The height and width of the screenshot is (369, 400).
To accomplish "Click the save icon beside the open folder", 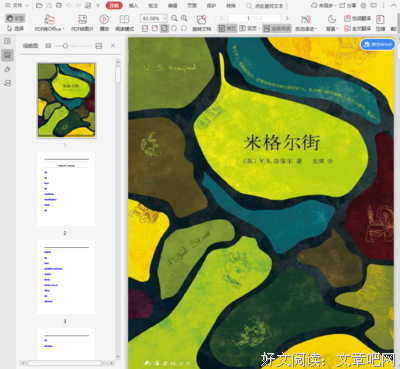I will tap(49, 6).
